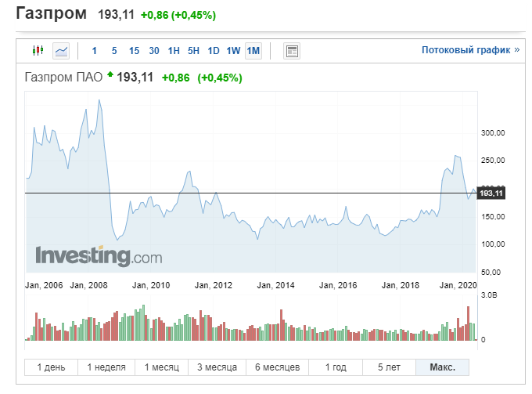
Task: Click the Investing.com watermark logo
Action: [99, 256]
